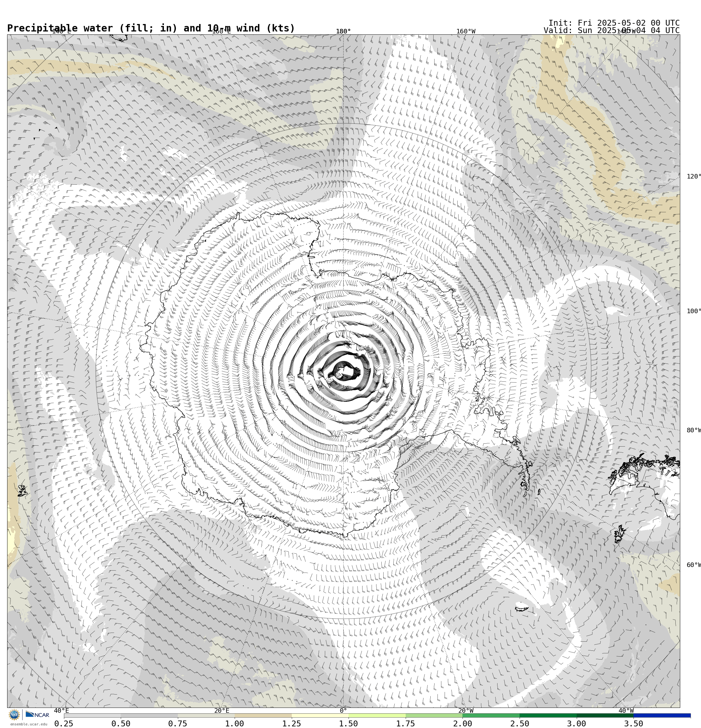701x728 pixels.
Task: Select the yellow-green 1.50–1.75 colorbar segment
Action: (x=377, y=716)
